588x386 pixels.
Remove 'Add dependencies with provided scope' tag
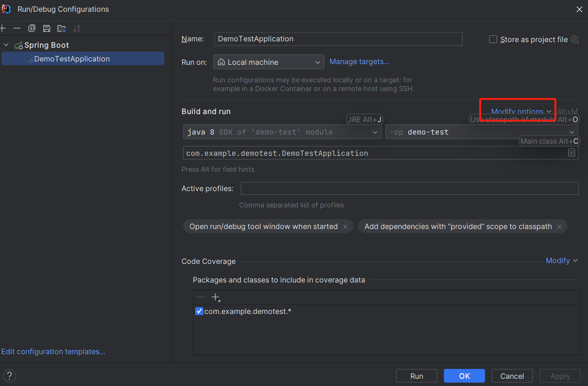coord(560,227)
